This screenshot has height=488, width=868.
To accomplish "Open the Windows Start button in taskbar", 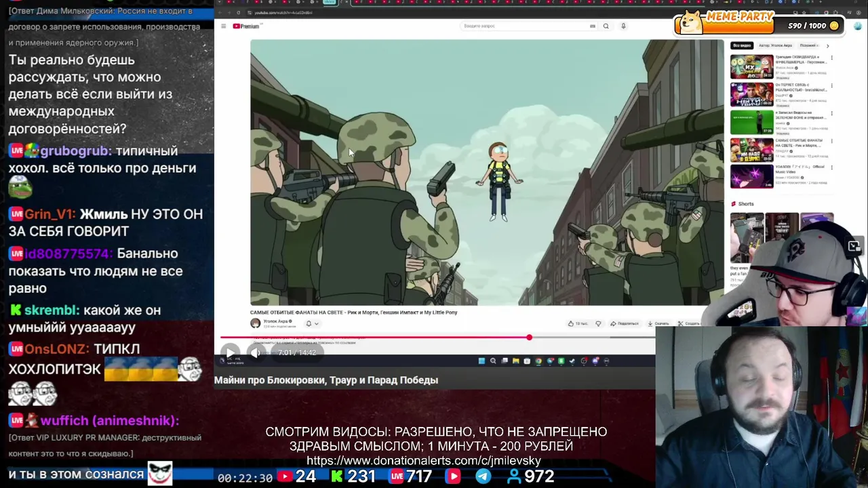I will [x=481, y=361].
